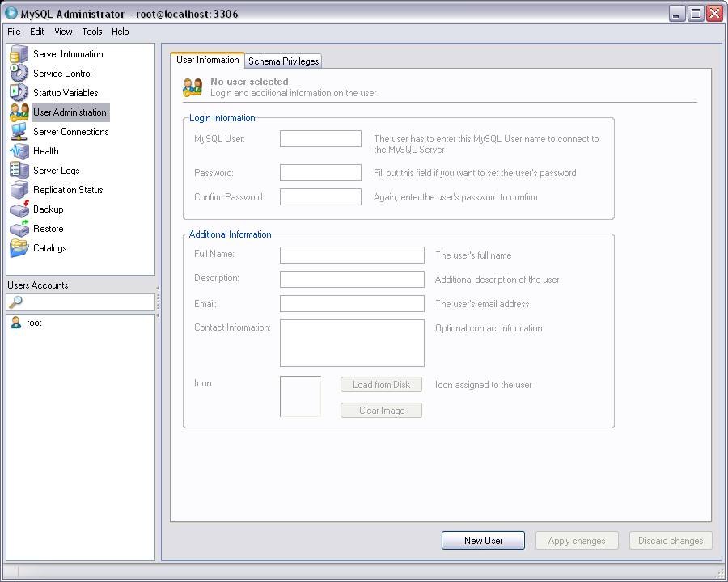The width and height of the screenshot is (728, 582).
Task: Click the Server Logs label
Action: tap(56, 171)
